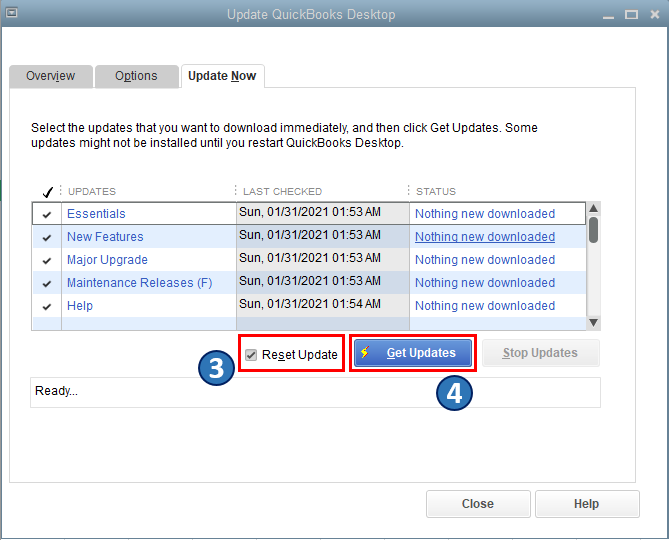Screen dimensions: 669x540
Task: Toggle the select-all checkmark column header
Action: point(47,192)
